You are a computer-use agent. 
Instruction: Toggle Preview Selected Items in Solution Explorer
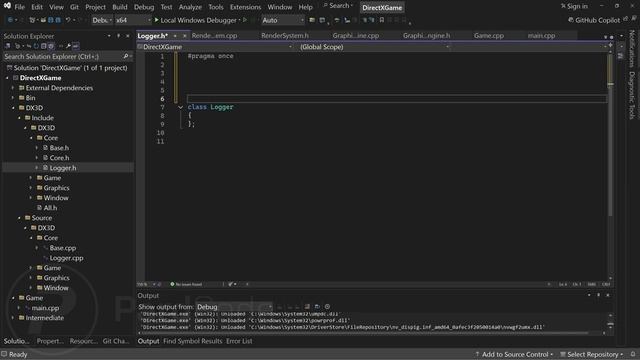pyautogui.click(x=76, y=46)
